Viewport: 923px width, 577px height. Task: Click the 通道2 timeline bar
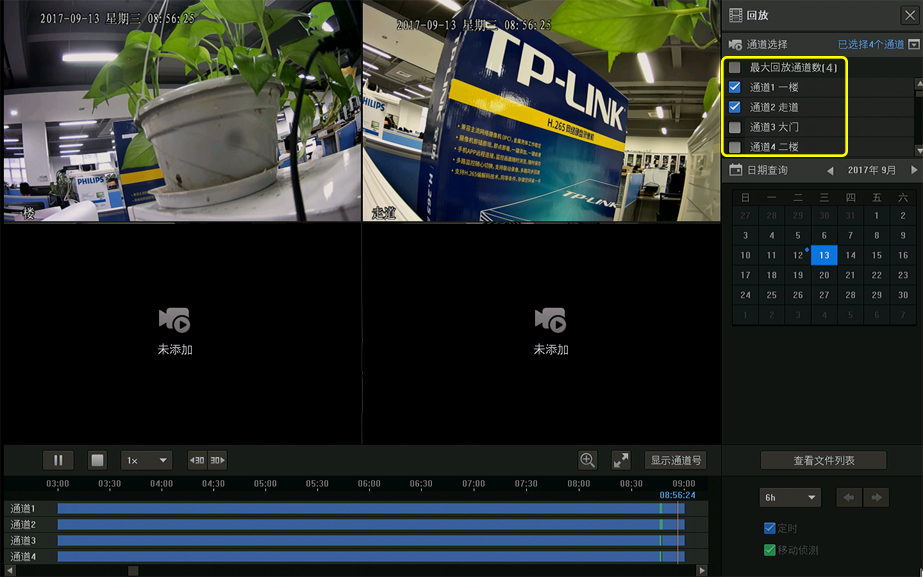[x=360, y=524]
